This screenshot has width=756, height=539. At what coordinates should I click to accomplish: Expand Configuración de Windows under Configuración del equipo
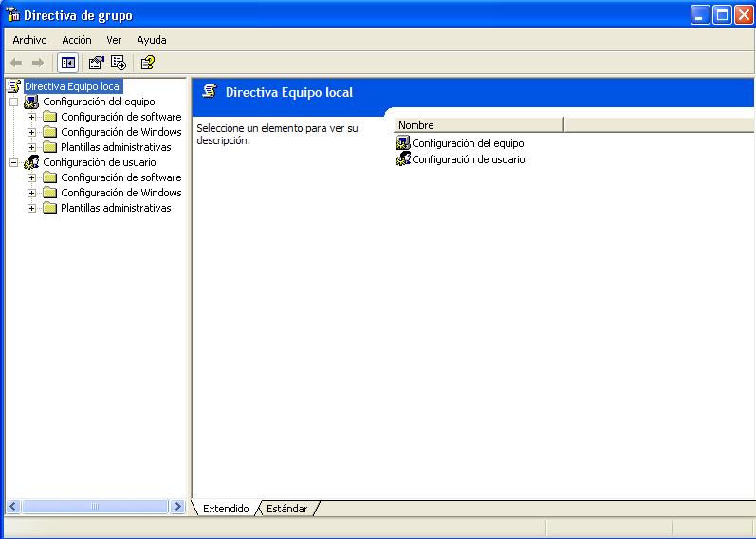point(32,132)
